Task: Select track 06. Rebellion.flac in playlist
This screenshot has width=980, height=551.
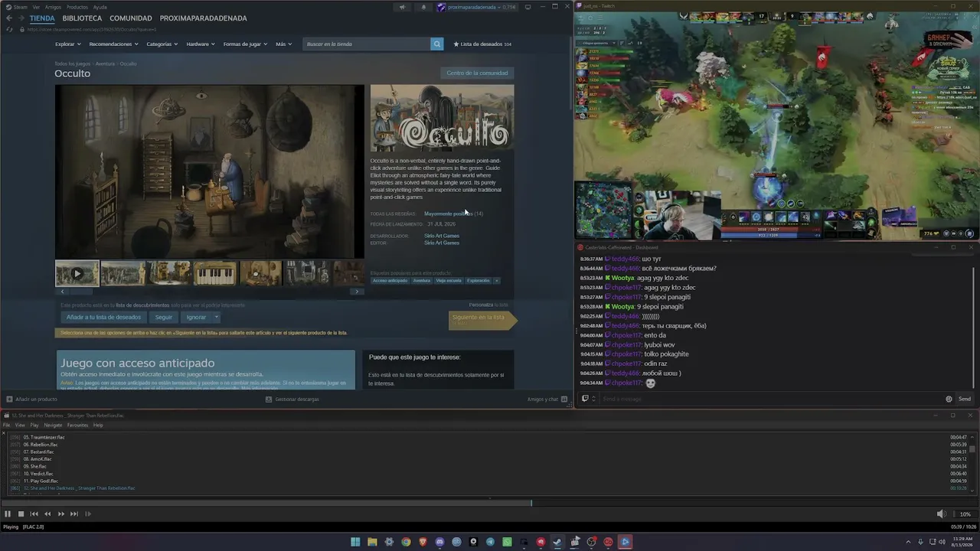Action: pos(40,445)
